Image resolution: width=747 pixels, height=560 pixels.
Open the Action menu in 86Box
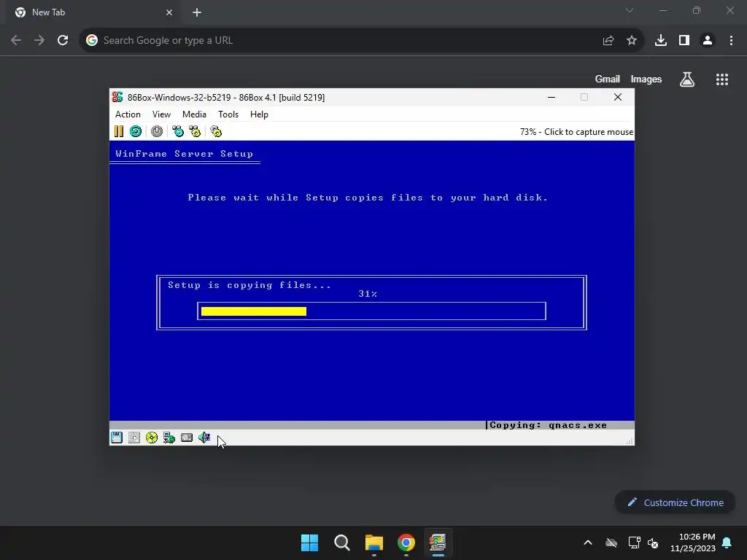[128, 114]
